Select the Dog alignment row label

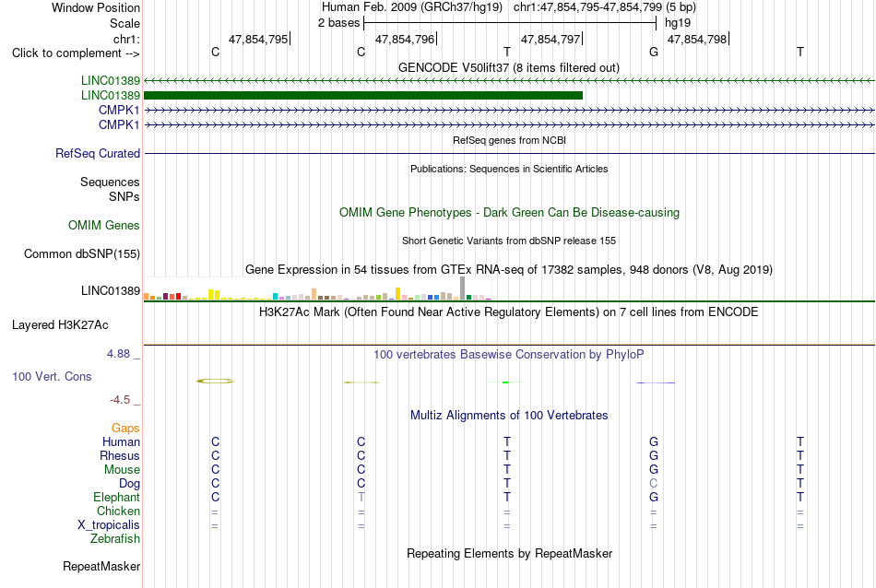[129, 484]
